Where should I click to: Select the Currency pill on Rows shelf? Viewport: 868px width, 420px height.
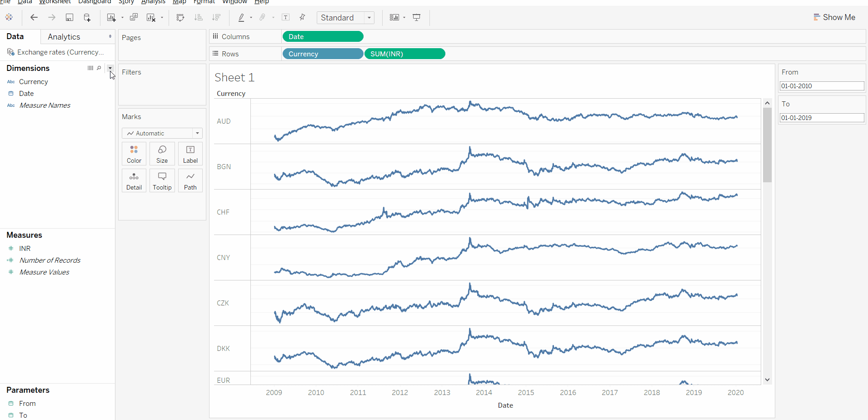point(323,54)
